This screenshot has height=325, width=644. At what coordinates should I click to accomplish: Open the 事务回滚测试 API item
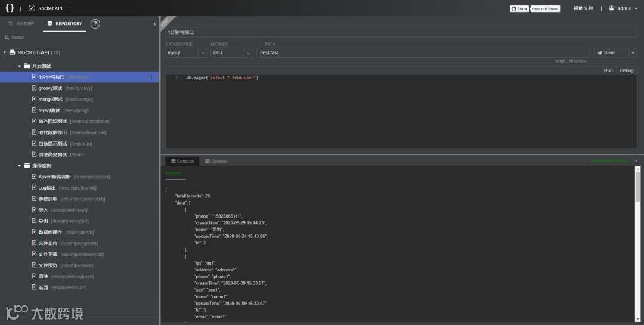[79, 121]
